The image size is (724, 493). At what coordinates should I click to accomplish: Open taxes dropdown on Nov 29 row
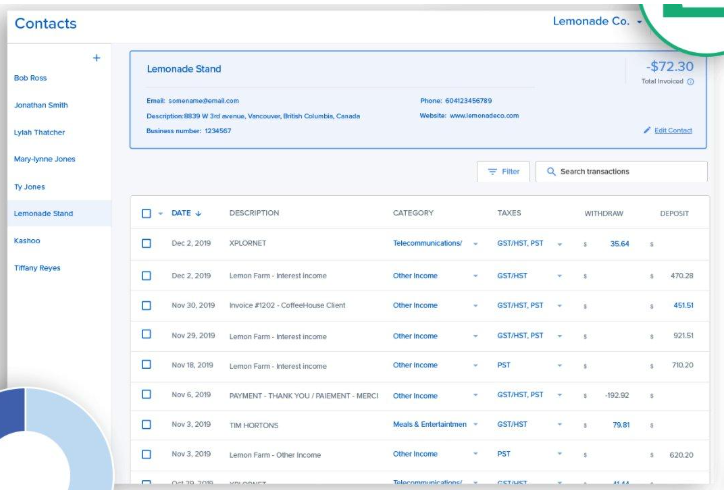[x=559, y=336]
